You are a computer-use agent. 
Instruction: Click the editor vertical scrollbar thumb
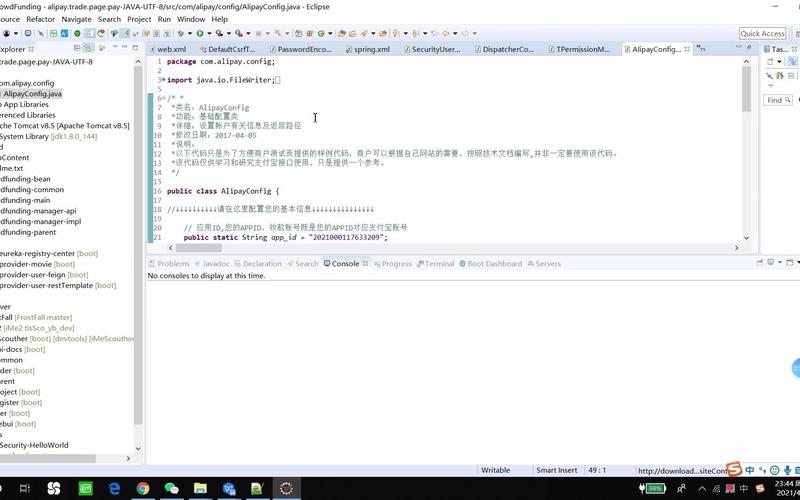point(746,88)
